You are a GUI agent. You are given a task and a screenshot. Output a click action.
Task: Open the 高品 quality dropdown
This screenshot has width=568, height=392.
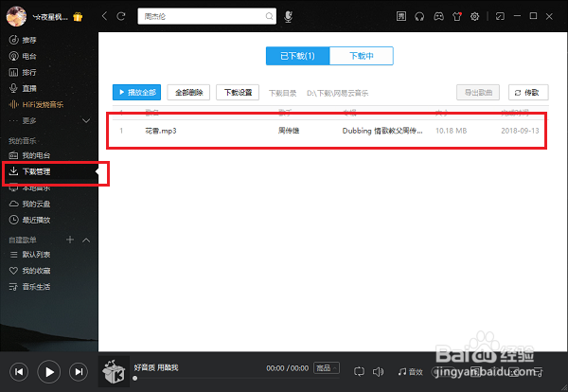pyautogui.click(x=327, y=368)
